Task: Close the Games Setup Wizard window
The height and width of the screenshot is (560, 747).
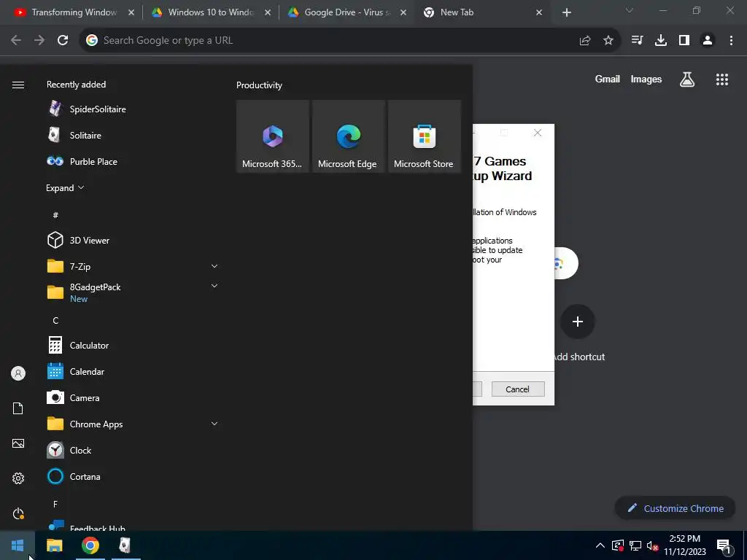Action: 538,133
